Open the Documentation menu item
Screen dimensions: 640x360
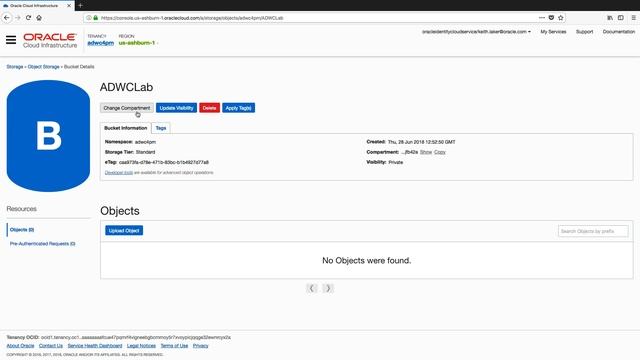click(x=619, y=31)
